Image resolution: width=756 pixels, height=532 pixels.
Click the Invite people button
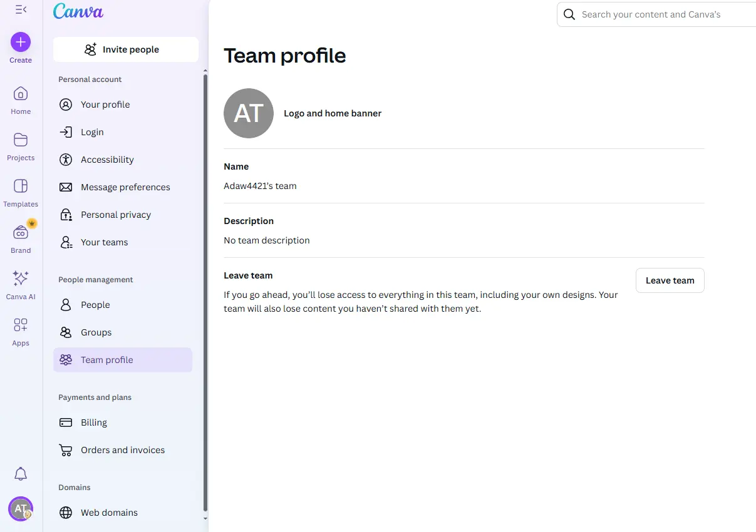point(126,49)
